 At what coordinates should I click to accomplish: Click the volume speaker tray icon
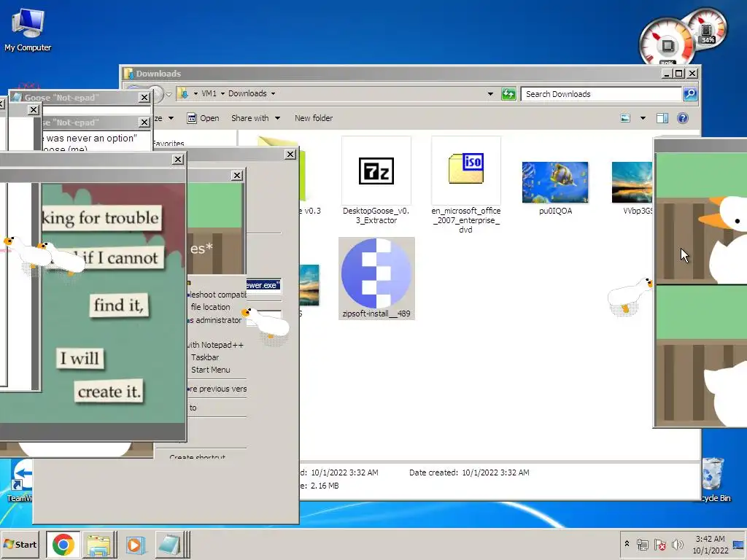(x=677, y=544)
